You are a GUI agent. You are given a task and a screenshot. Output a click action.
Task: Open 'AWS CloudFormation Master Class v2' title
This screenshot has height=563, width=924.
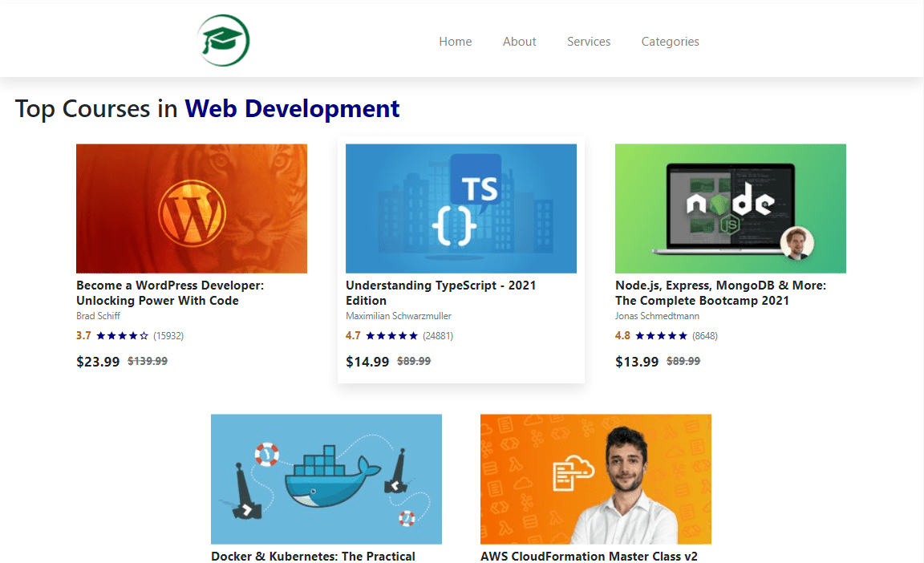(589, 556)
